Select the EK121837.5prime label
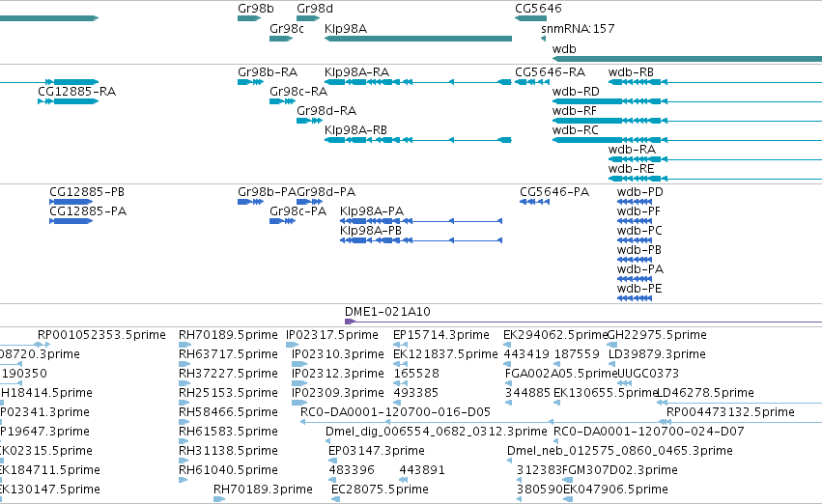The height and width of the screenshot is (504, 822). point(445,354)
